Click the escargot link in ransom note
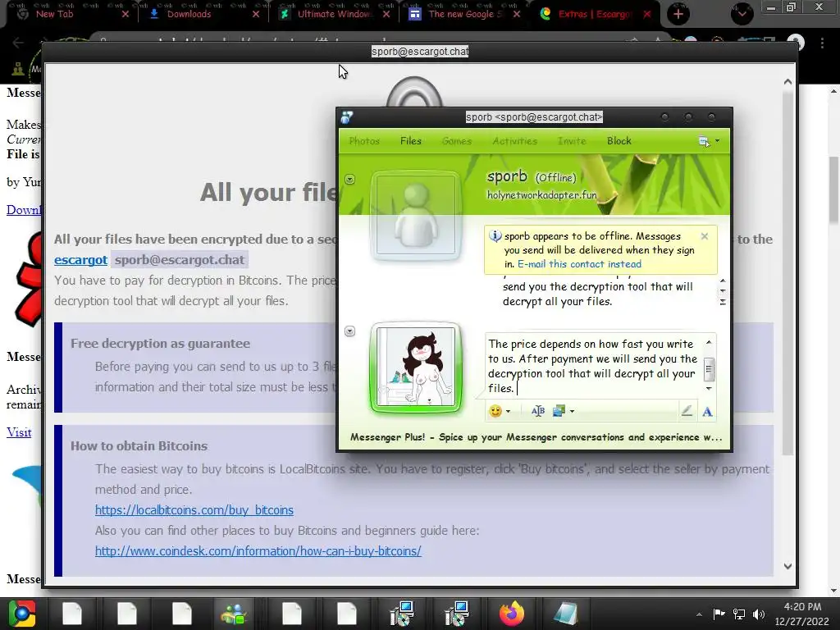 (81, 260)
